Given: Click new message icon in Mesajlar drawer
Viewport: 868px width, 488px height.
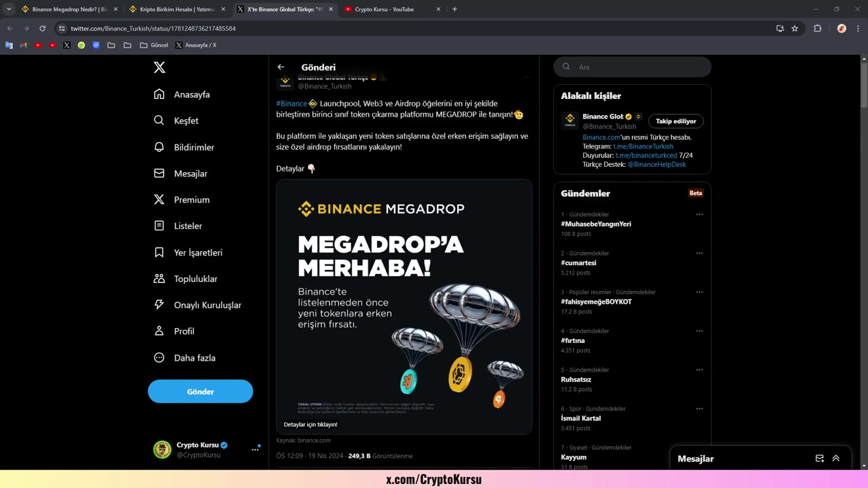Looking at the screenshot, I should pos(819,459).
